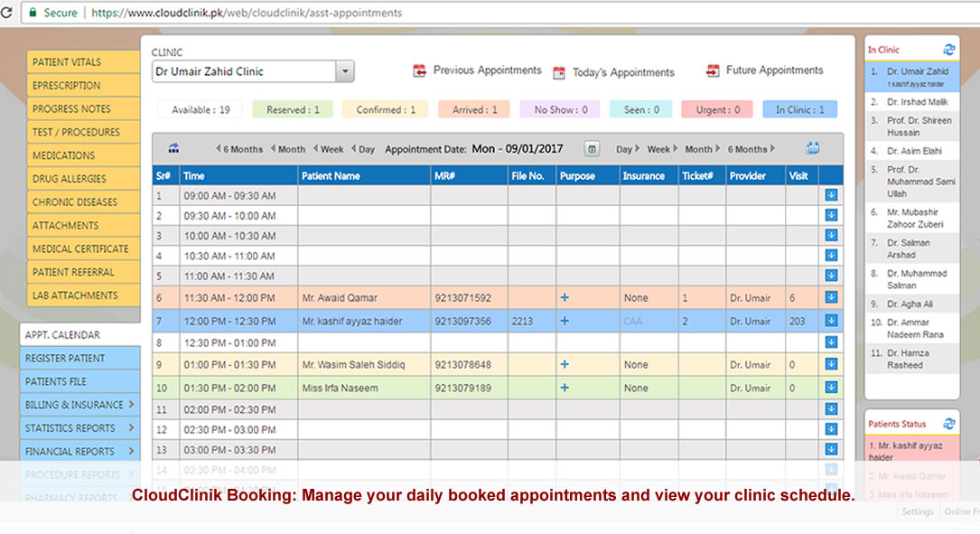Expand the BILLING & INSURANCE menu

tap(79, 405)
